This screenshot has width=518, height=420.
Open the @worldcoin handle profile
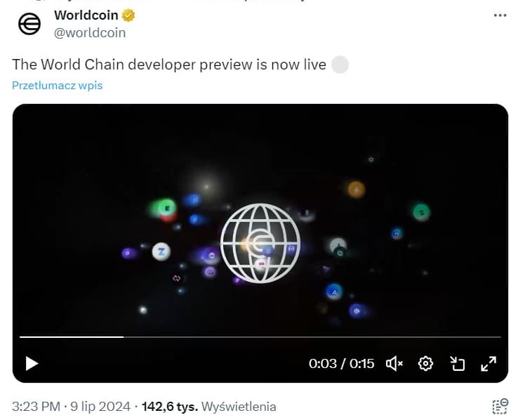(90, 33)
